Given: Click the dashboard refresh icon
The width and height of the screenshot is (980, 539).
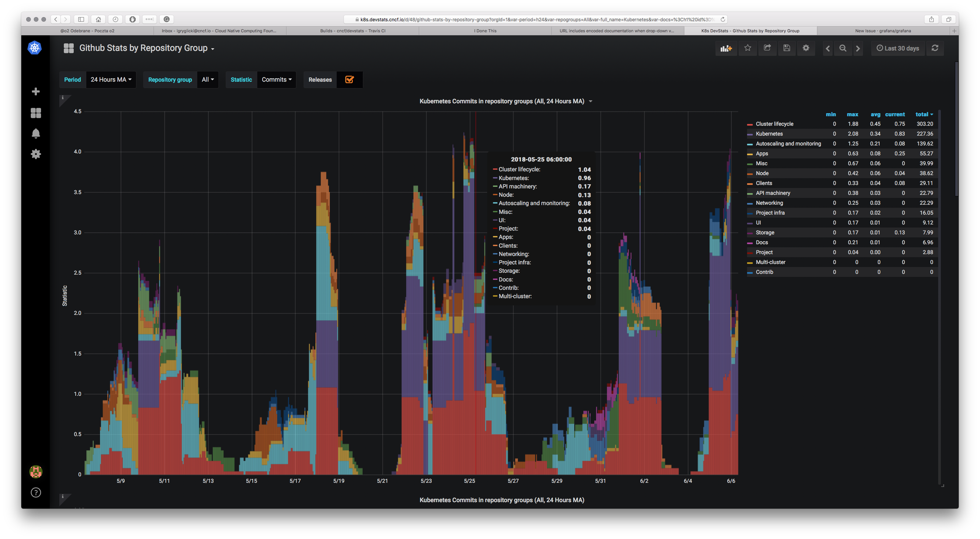Looking at the screenshot, I should tap(935, 48).
